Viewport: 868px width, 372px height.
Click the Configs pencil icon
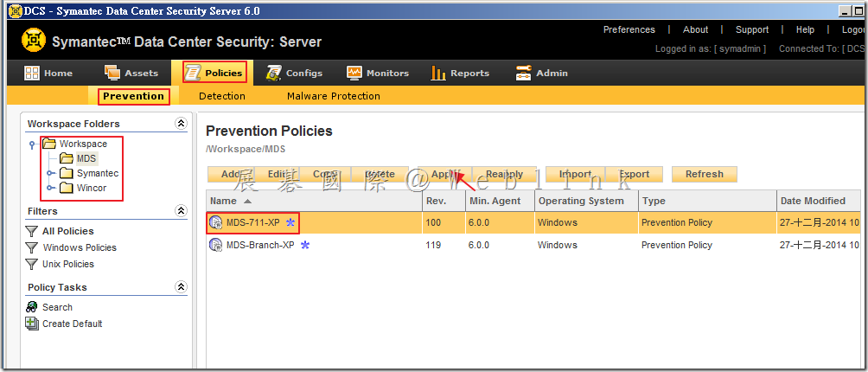(x=273, y=73)
